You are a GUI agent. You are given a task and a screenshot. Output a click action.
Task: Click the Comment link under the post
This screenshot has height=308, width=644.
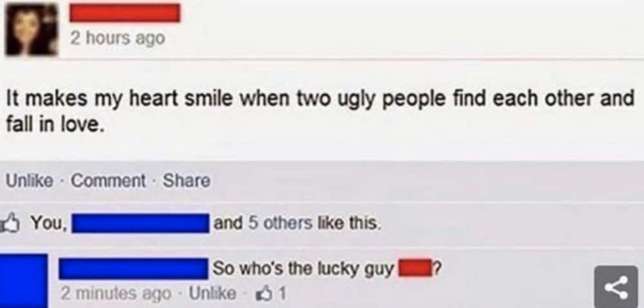click(x=108, y=180)
